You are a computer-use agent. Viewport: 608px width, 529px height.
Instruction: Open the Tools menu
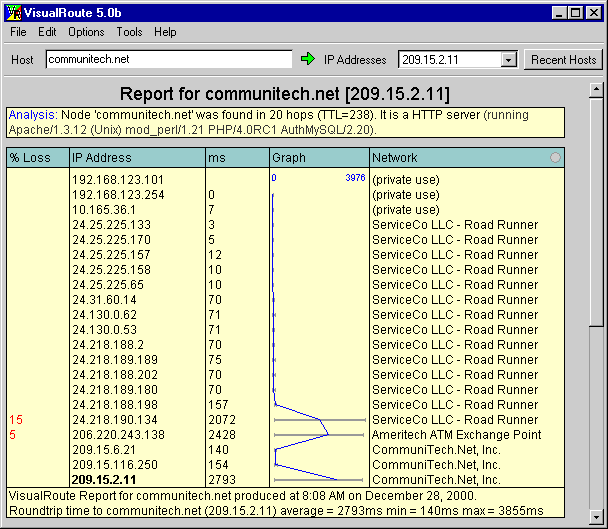[130, 32]
